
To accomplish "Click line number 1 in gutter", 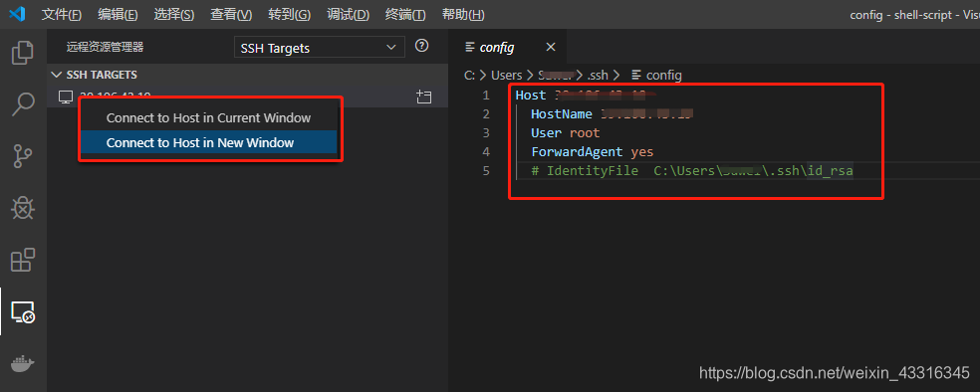I will click(x=486, y=96).
